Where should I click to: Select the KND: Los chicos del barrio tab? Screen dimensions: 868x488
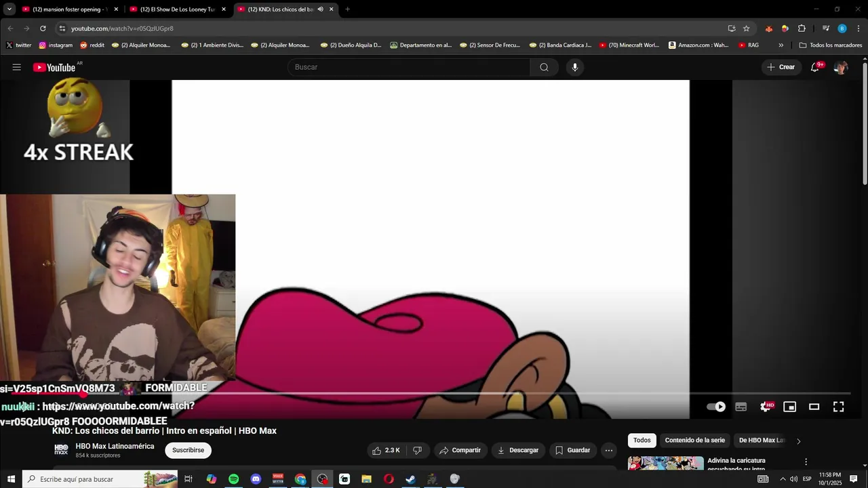(279, 9)
